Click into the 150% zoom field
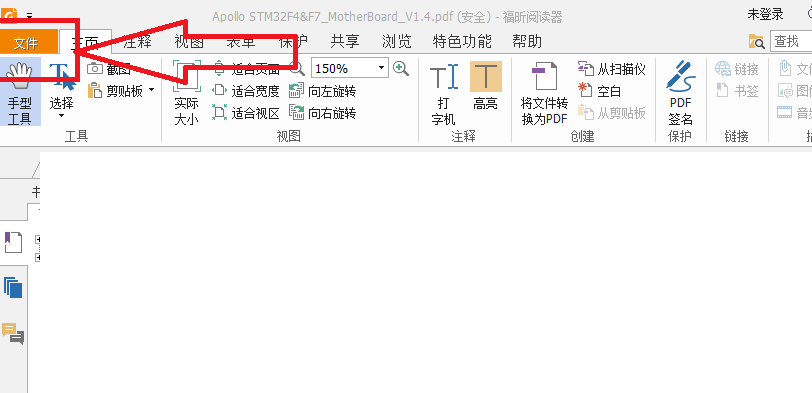812x393 pixels. tap(344, 68)
